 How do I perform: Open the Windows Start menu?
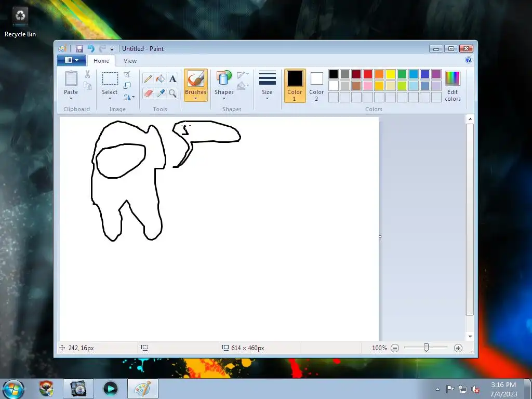pos(14,389)
